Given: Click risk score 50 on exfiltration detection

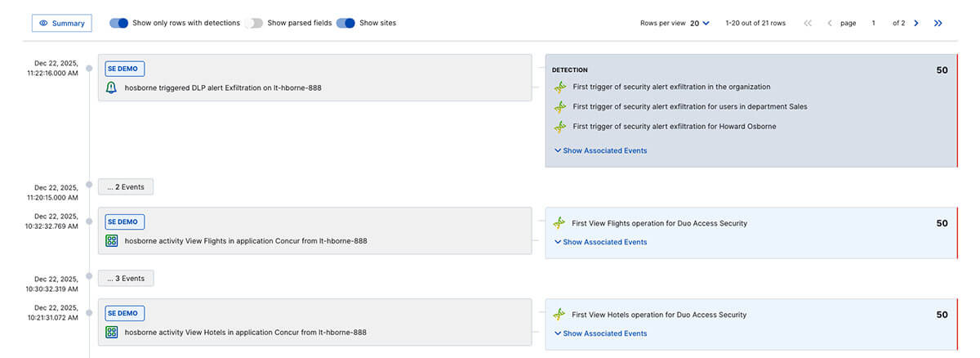Looking at the screenshot, I should (942, 70).
